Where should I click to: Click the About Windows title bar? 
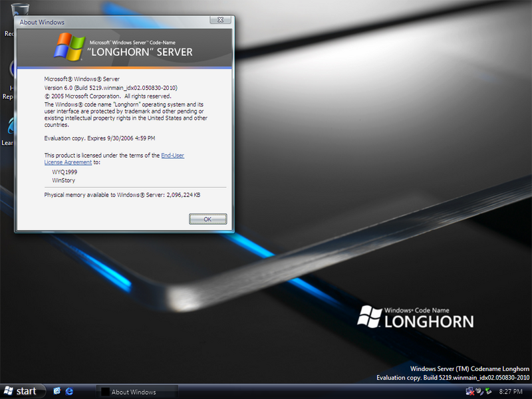tap(112, 22)
